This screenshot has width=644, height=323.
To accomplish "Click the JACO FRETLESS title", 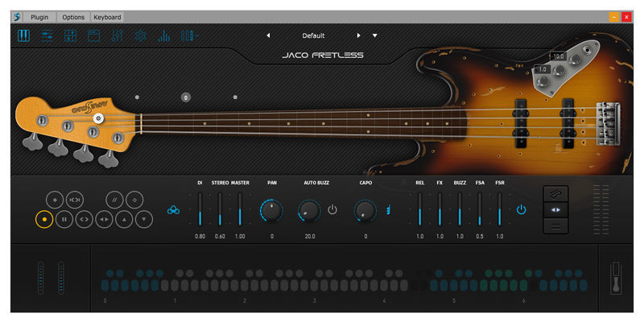I will [x=323, y=55].
